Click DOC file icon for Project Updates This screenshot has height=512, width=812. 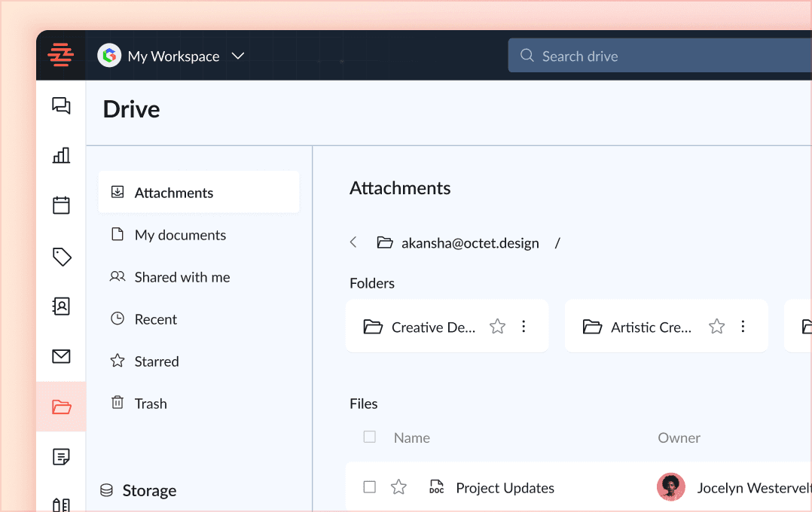[437, 486]
